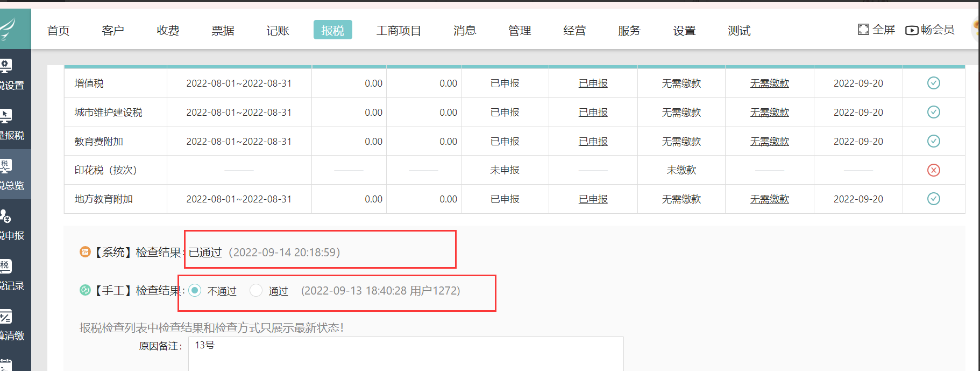
Task: Click the 全屏 fullscreen icon
Action: click(x=863, y=30)
